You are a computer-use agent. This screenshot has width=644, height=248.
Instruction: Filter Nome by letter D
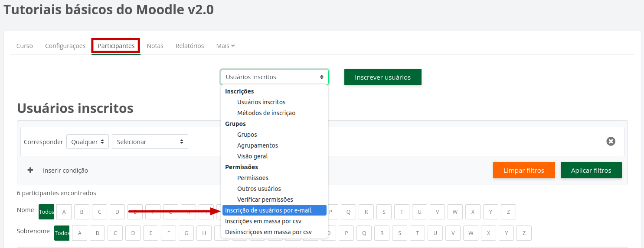[x=118, y=212]
